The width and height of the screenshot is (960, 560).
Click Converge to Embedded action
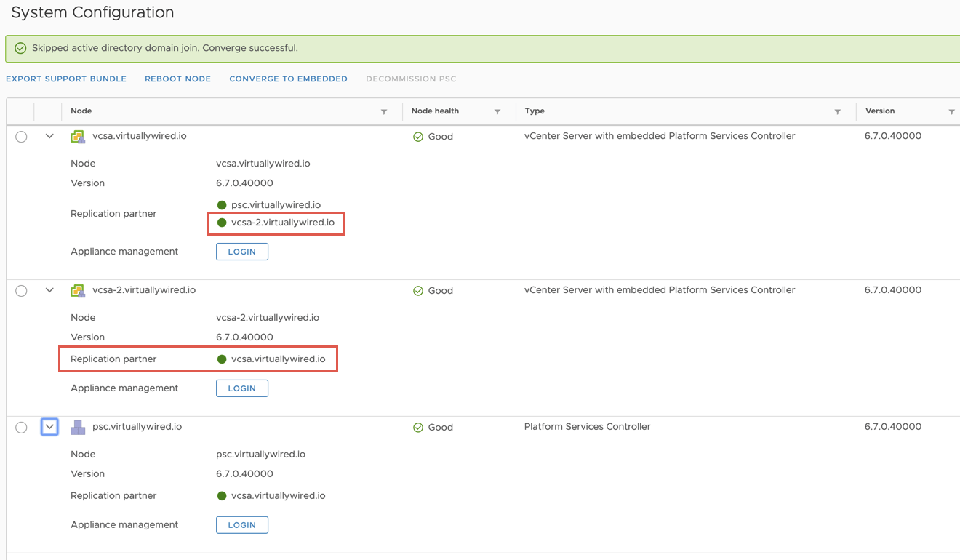pyautogui.click(x=288, y=79)
